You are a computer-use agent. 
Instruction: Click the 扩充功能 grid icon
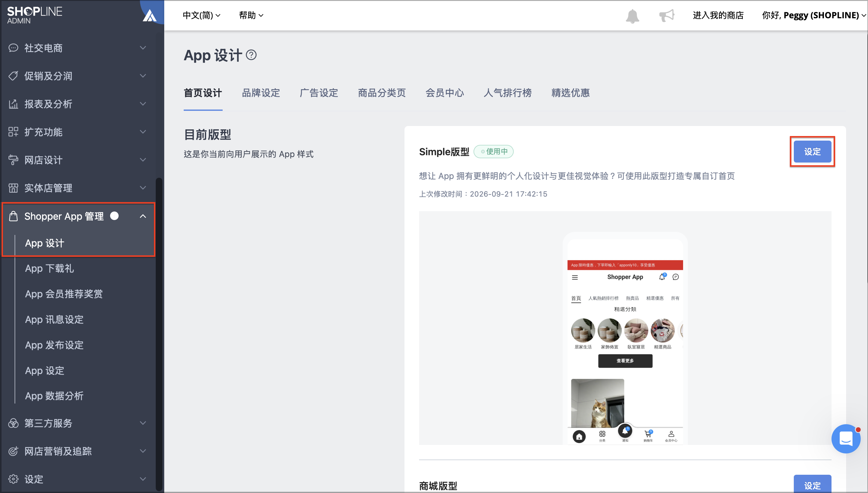13,132
